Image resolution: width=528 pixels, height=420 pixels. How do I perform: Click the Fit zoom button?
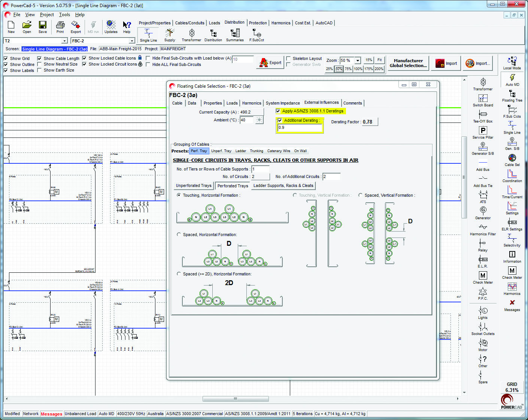[x=379, y=60]
